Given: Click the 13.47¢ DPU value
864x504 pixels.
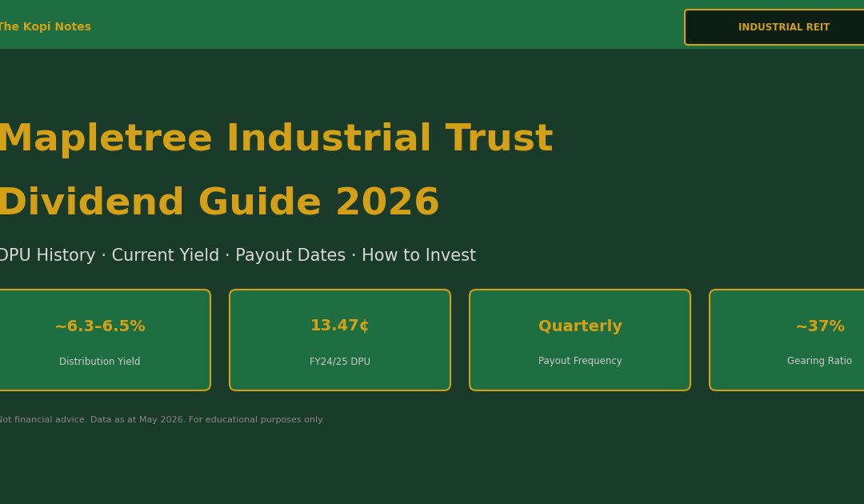Looking at the screenshot, I should pos(340,326).
